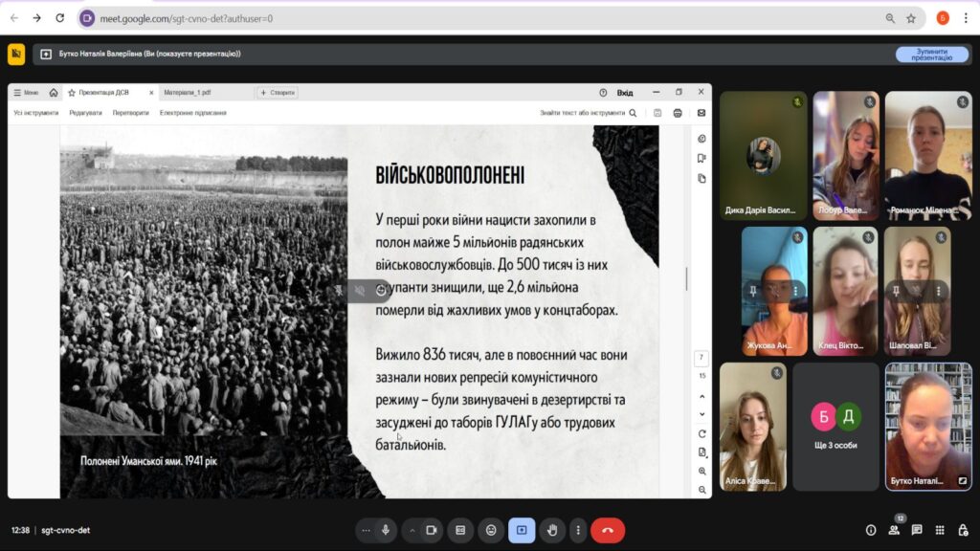The height and width of the screenshot is (551, 980).
Task: Open the Редагувати menu item
Action: [85, 113]
